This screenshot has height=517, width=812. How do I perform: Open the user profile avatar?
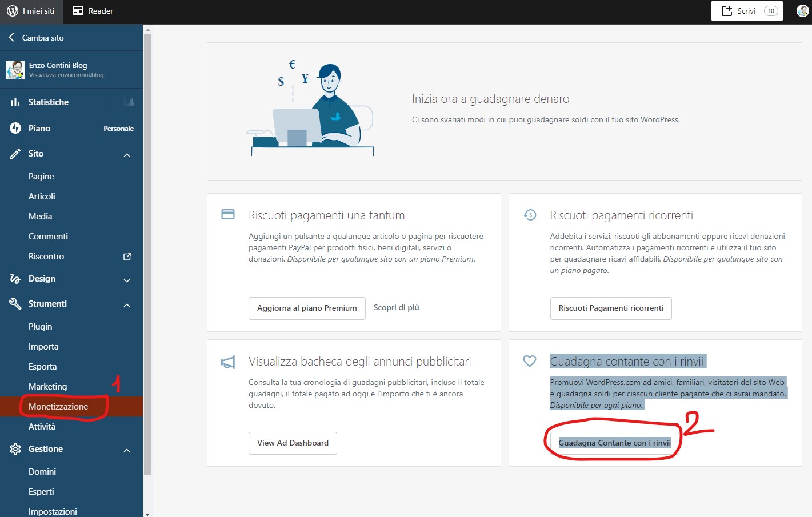click(802, 11)
